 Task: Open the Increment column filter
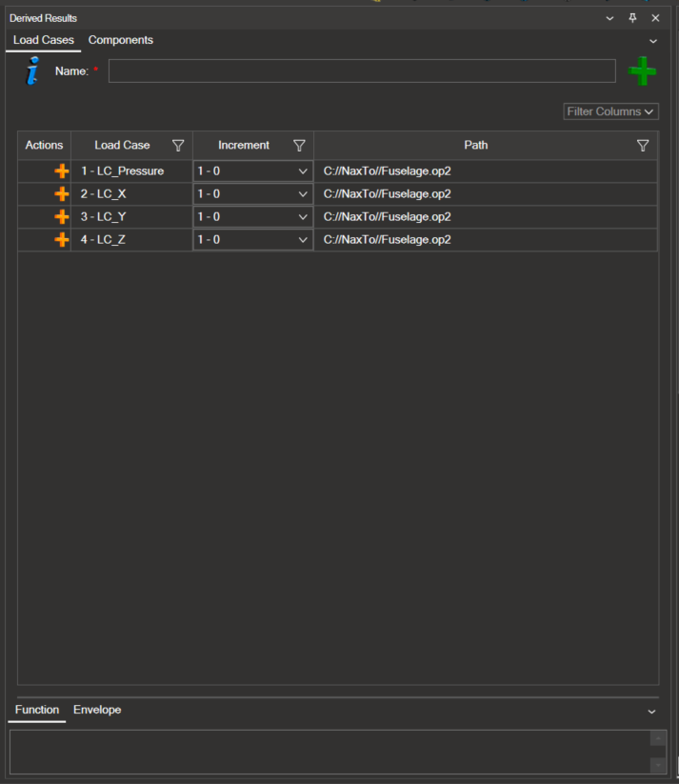(x=299, y=146)
